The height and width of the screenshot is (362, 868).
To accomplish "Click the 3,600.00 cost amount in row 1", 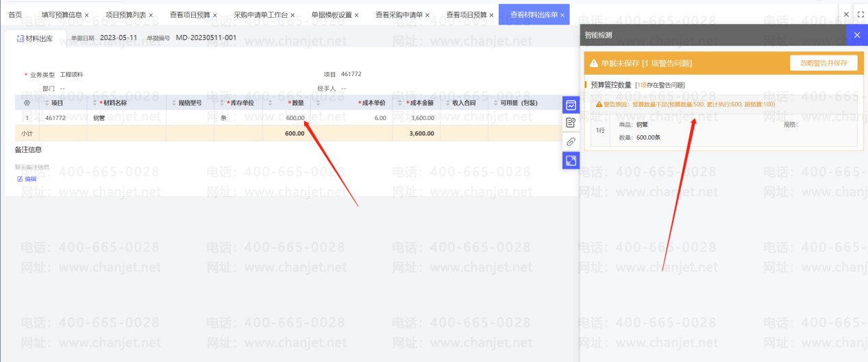I will click(416, 118).
